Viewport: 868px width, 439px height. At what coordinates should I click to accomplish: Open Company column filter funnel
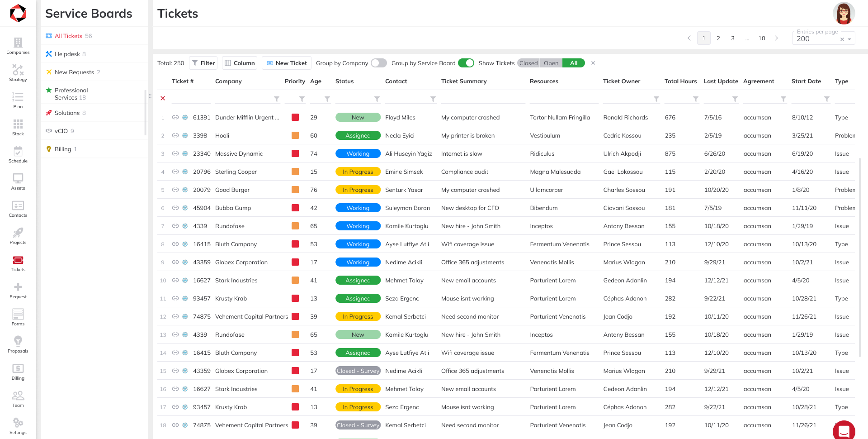(x=277, y=99)
